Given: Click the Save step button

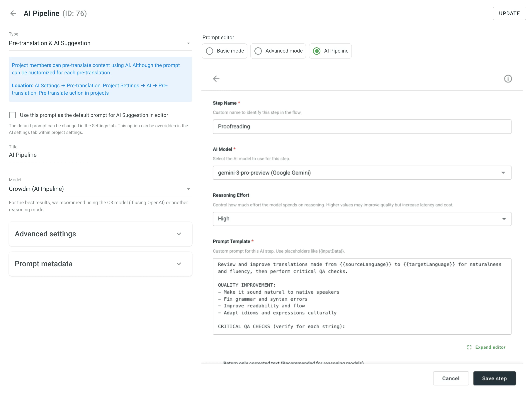Looking at the screenshot, I should 494,378.
